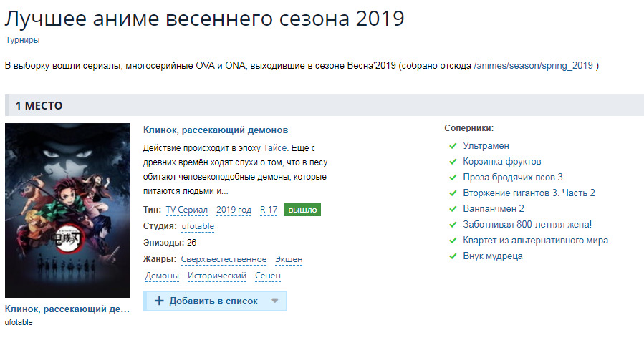Click the green checkmark beside Ультрамен
Viewport: 644px width, 340px height.
coord(453,146)
